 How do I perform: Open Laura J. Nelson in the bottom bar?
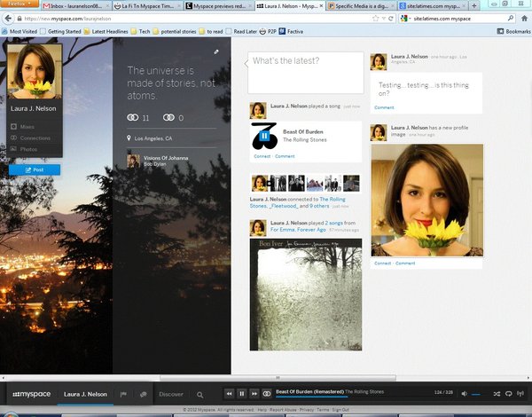point(85,394)
